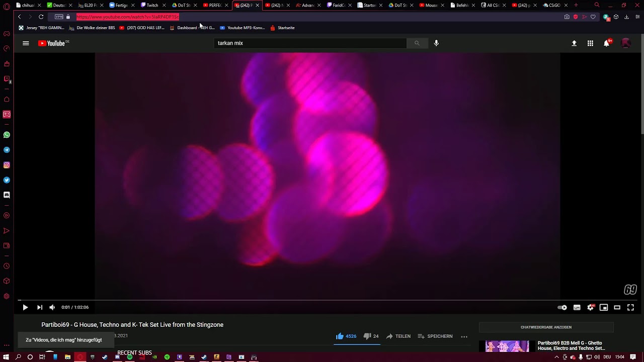Open the '(207) GOD HAS LEF...' bookmark
Screen dimensions: 644x362
click(x=142, y=28)
